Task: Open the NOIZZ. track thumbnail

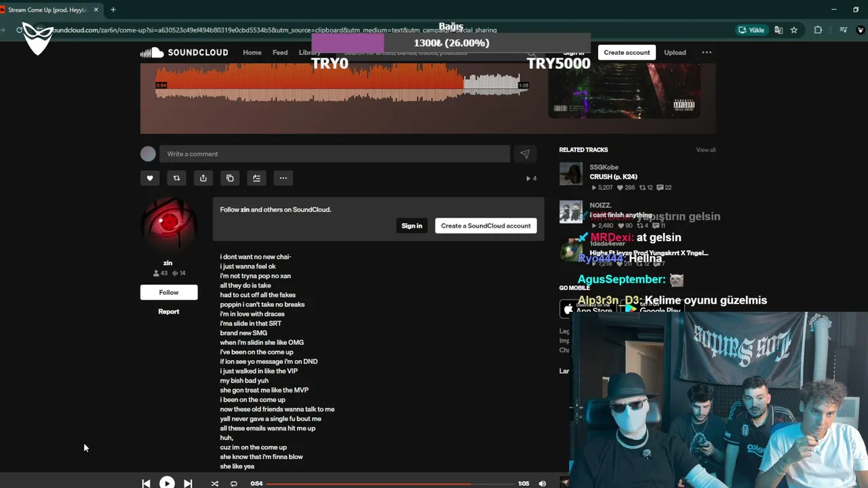Action: point(571,211)
